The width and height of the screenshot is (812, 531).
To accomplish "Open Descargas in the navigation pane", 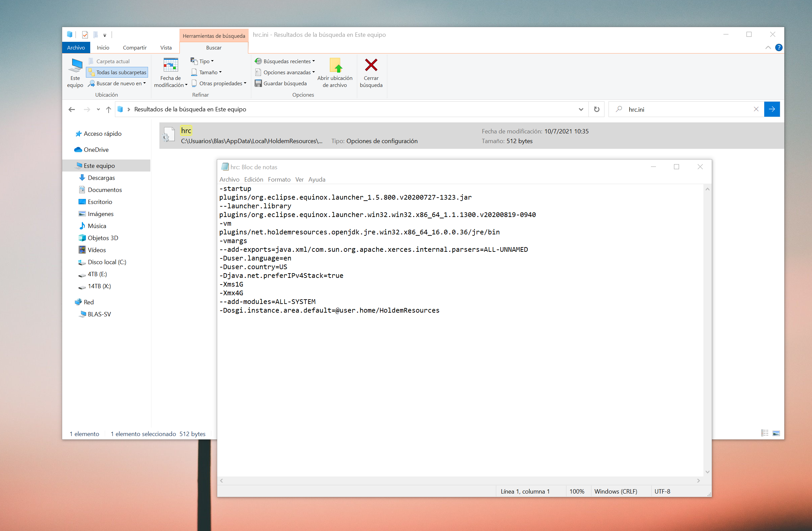I will (101, 178).
